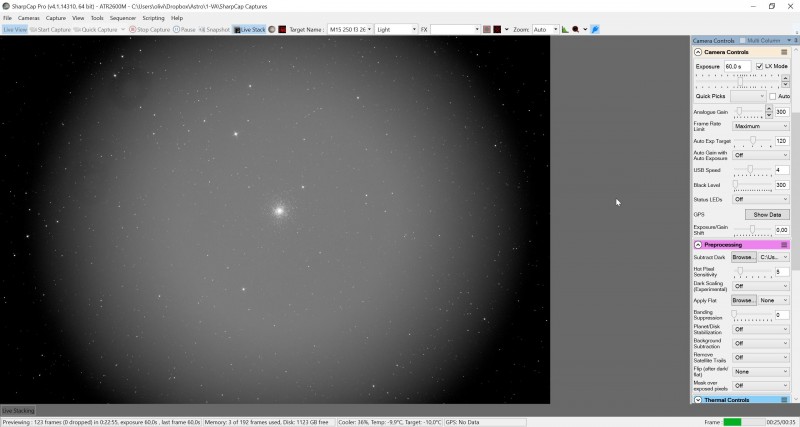Select the Live Stacking bottom tab
The width and height of the screenshot is (800, 427).
[x=18, y=411]
